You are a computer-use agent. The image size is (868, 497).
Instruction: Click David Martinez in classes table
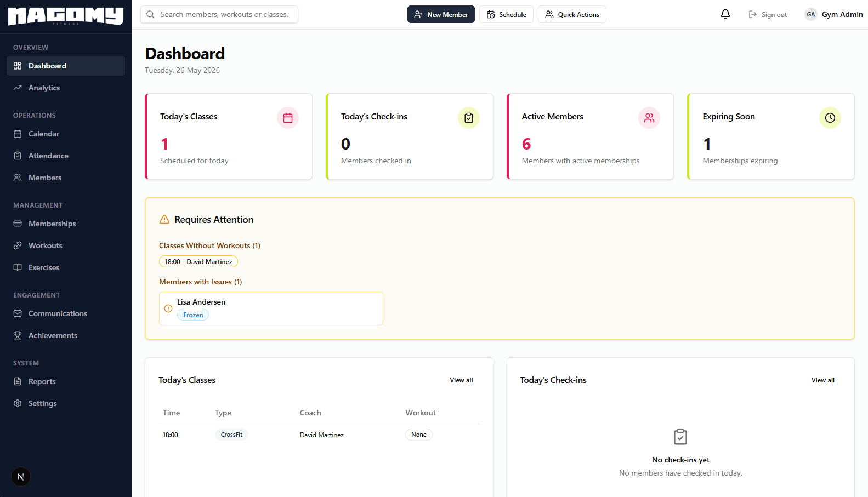pyautogui.click(x=322, y=435)
